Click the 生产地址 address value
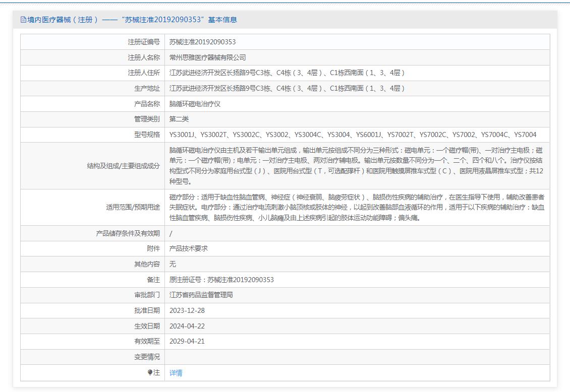Screen dimensions: 570x392 (x=287, y=88)
